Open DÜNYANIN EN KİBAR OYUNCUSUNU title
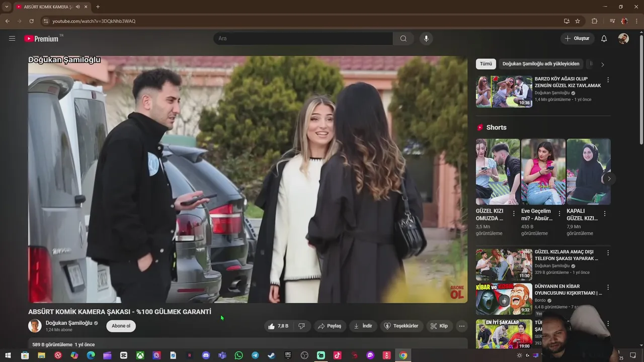The height and width of the screenshot is (362, 644). pos(568,290)
